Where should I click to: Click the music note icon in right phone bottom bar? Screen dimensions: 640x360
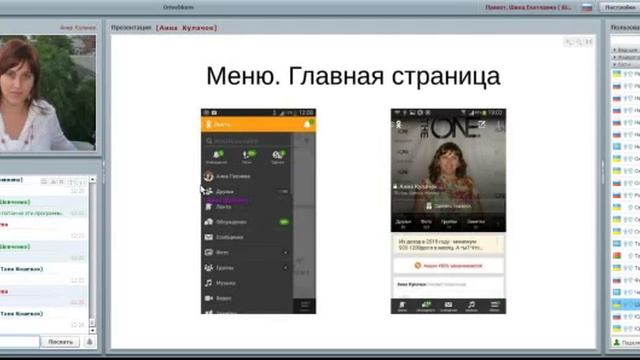[471, 306]
